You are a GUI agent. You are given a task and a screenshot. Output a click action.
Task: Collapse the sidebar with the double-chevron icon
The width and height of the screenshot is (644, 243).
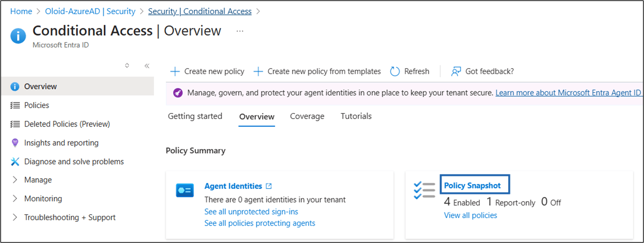click(x=147, y=66)
